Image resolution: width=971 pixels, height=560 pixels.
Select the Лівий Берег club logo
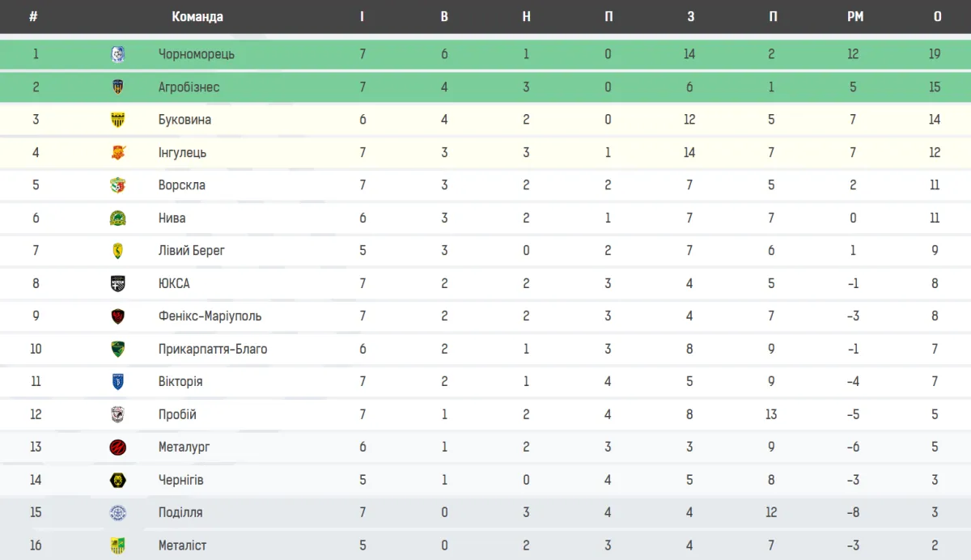117,251
